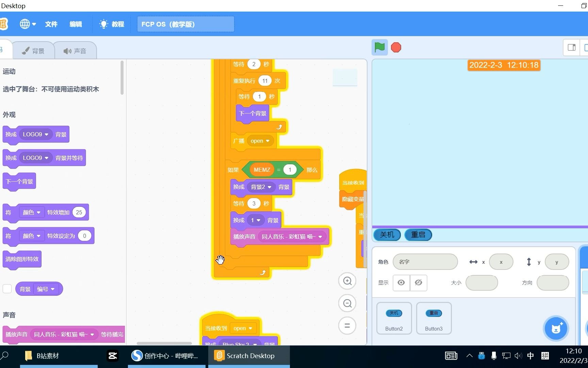Open the language globe dropdown

(27, 24)
